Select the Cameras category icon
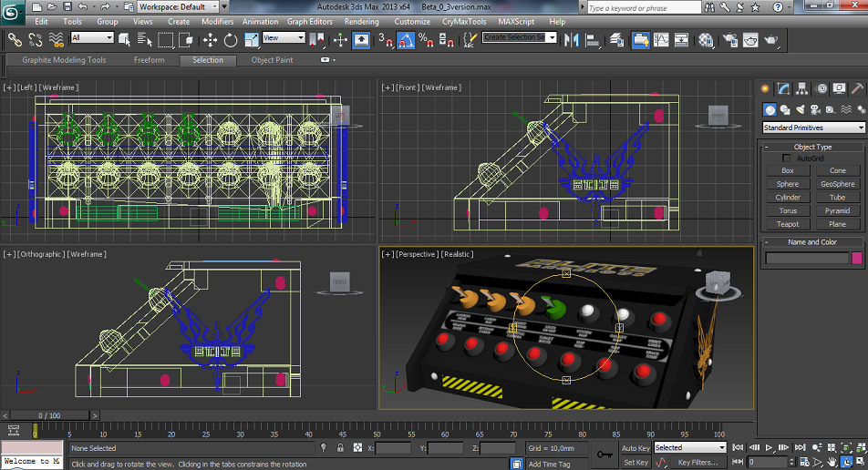868x470 pixels. [817, 109]
